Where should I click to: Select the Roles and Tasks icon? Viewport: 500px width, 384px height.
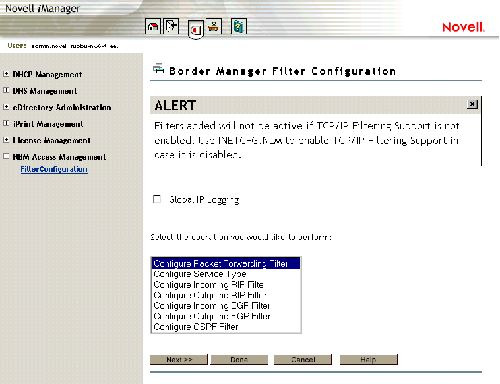[x=196, y=30]
